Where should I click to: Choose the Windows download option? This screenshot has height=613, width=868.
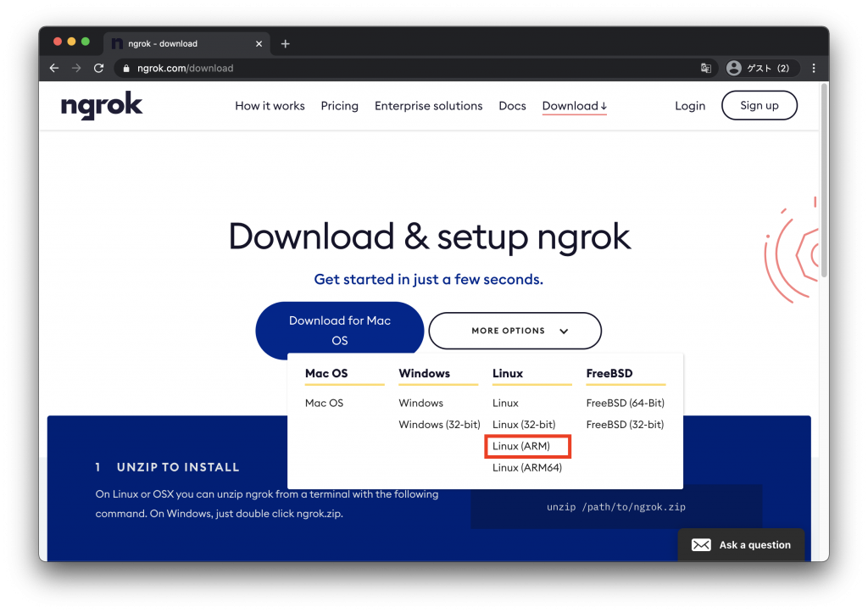[x=420, y=403]
